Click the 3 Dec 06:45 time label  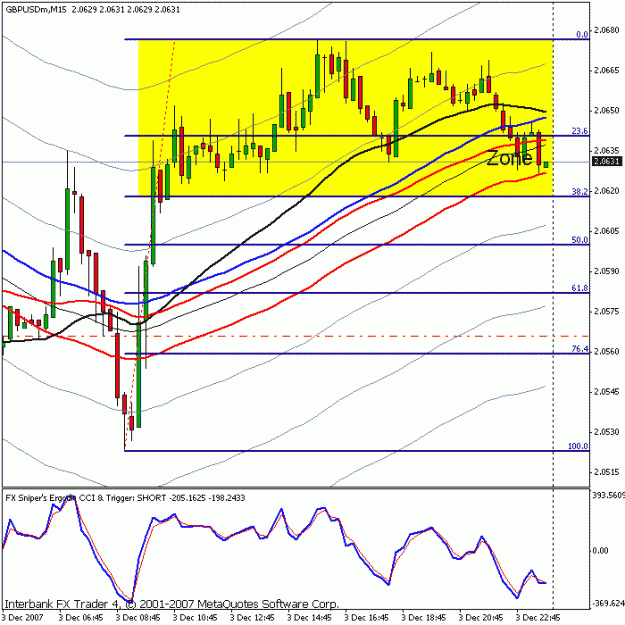coord(81,618)
